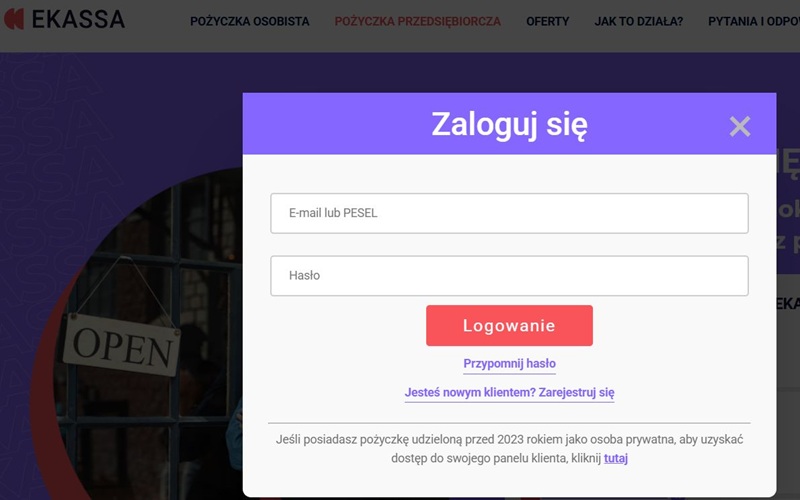Focus the E-mail lub PESEL field
800x500 pixels.
[509, 213]
